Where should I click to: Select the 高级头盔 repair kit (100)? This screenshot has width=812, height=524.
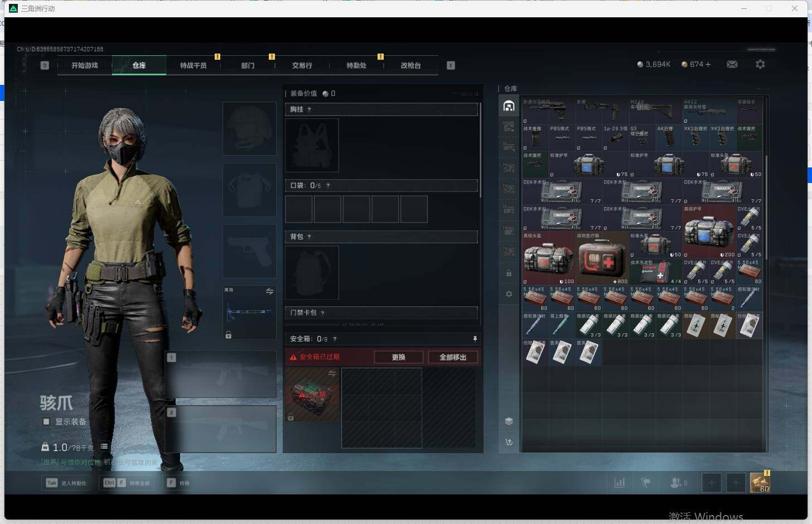click(x=549, y=258)
